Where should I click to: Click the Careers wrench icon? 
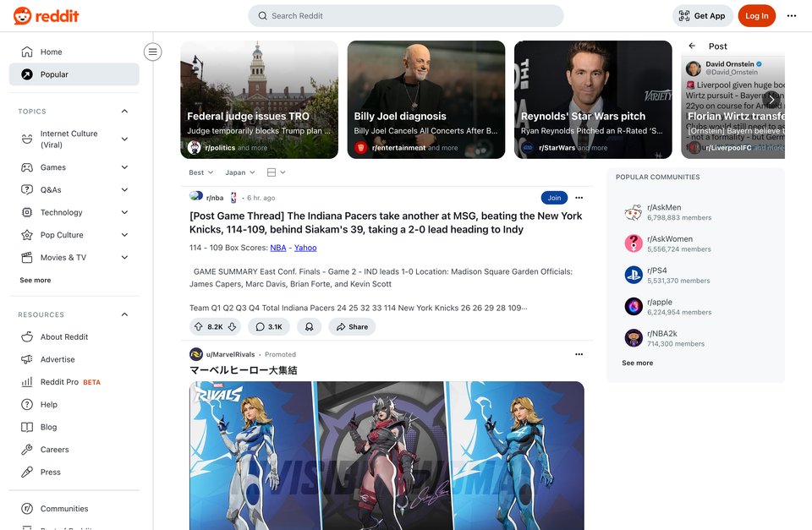[27, 450]
